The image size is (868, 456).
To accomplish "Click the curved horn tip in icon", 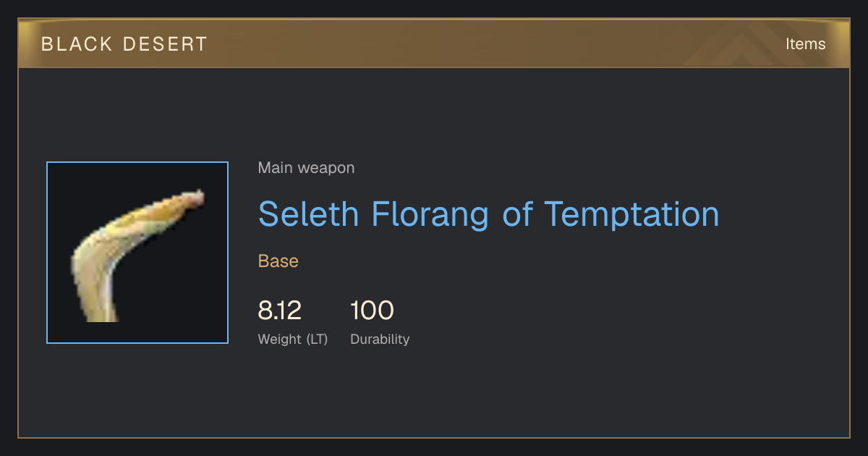I will click(x=195, y=198).
